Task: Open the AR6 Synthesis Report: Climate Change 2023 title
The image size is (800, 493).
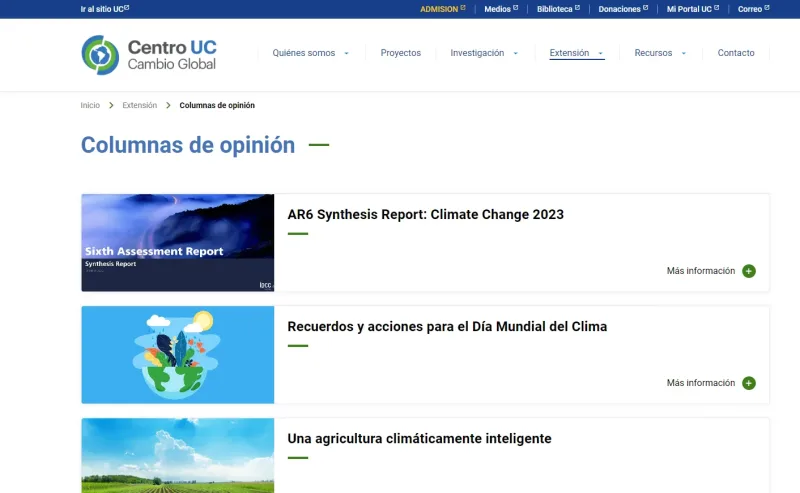Action: point(426,214)
